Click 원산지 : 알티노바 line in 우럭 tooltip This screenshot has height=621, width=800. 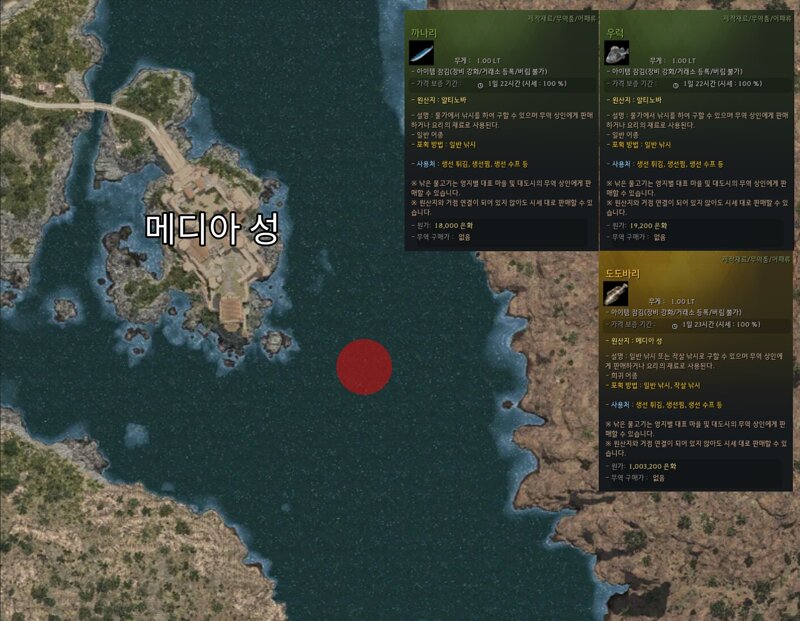(x=634, y=100)
